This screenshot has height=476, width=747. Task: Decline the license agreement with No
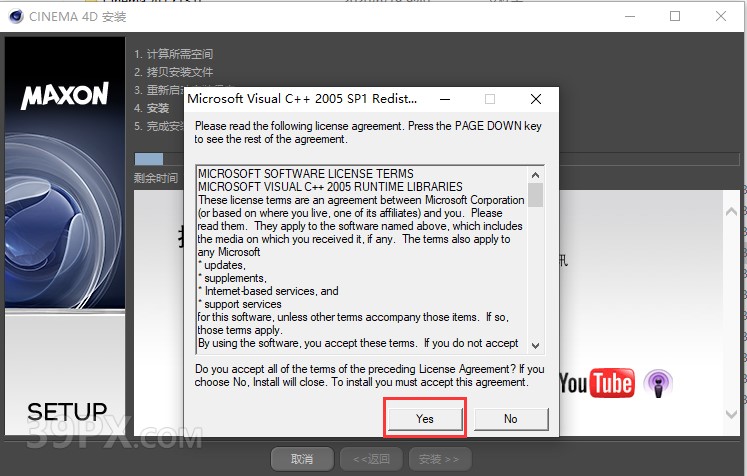(x=510, y=419)
